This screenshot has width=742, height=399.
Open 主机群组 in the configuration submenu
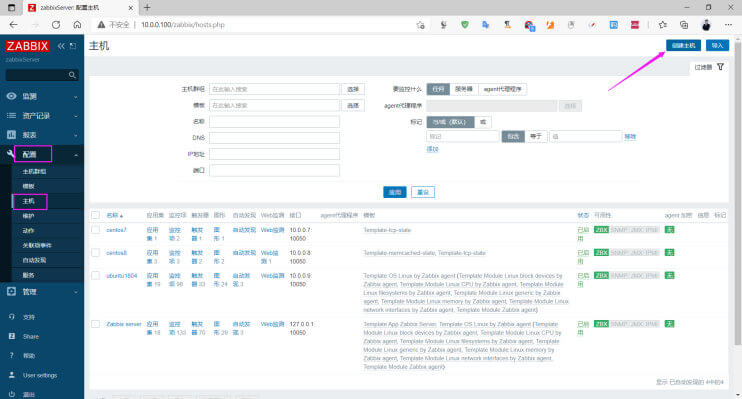pos(34,171)
